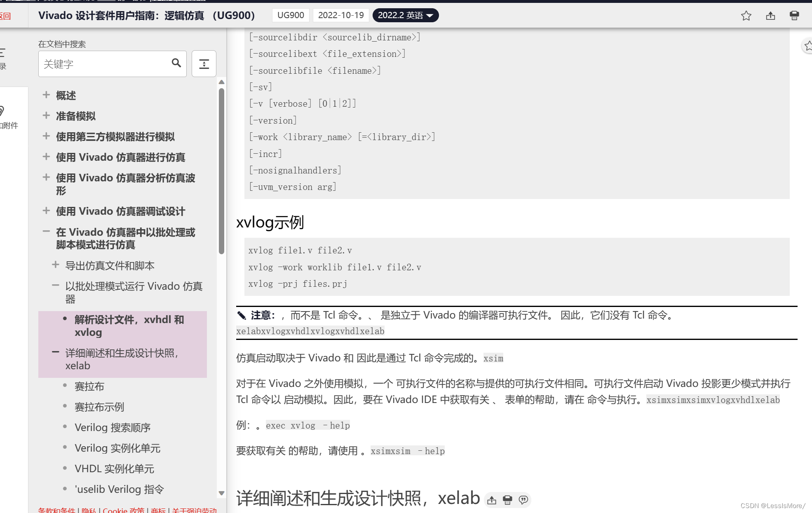Screen dimensions: 812x513
Task: Collapse 以批处理模式运行 Vivado 仿真器 node
Action: 55,285
